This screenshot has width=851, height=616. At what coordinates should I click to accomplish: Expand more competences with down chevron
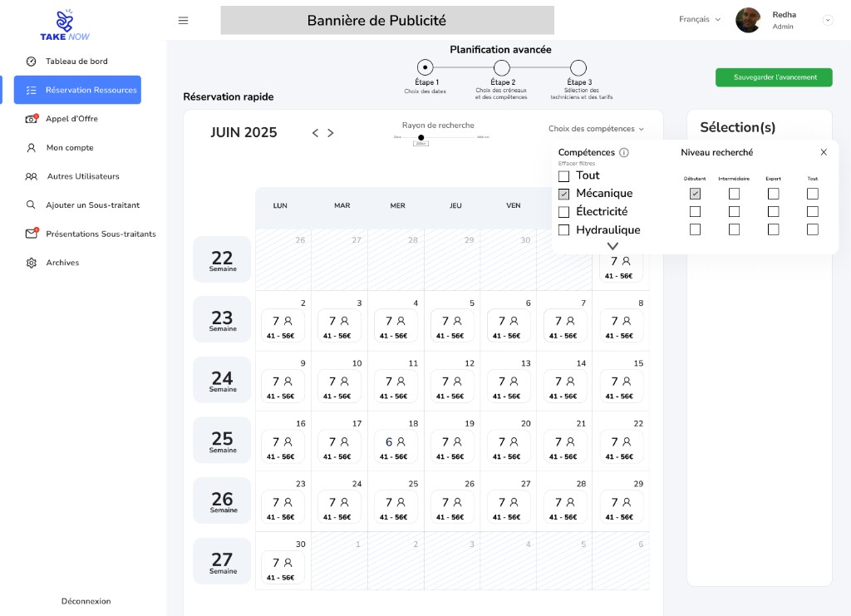[x=613, y=246]
